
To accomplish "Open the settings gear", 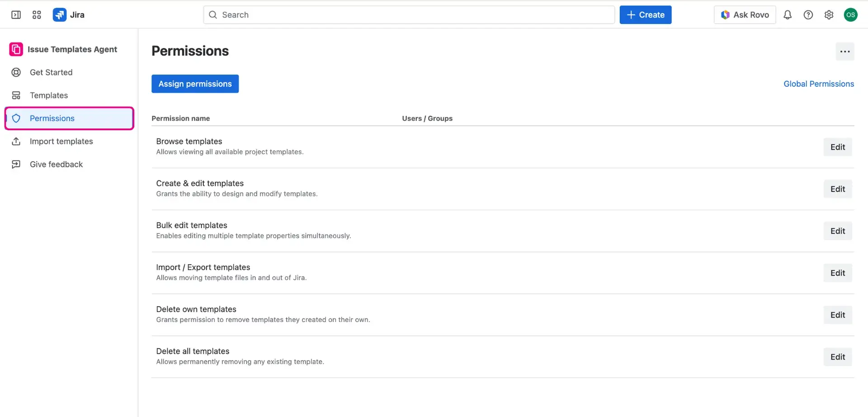I will pyautogui.click(x=829, y=14).
